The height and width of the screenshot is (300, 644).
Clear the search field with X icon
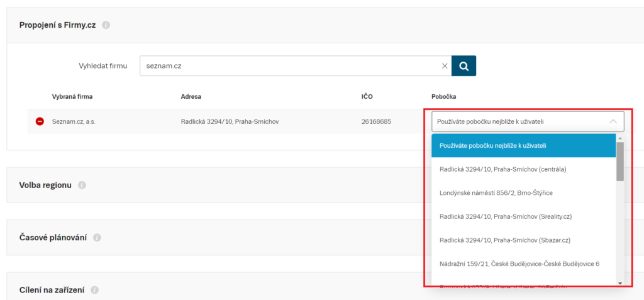pyautogui.click(x=445, y=66)
